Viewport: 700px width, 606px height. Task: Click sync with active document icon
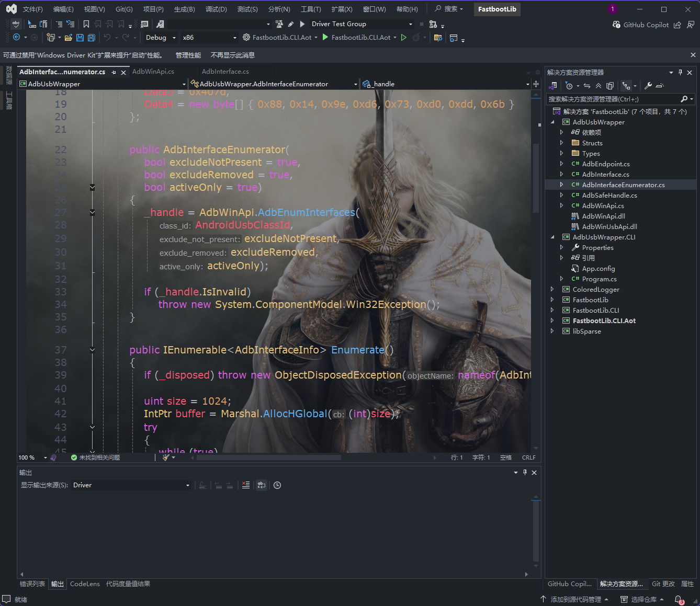point(587,86)
